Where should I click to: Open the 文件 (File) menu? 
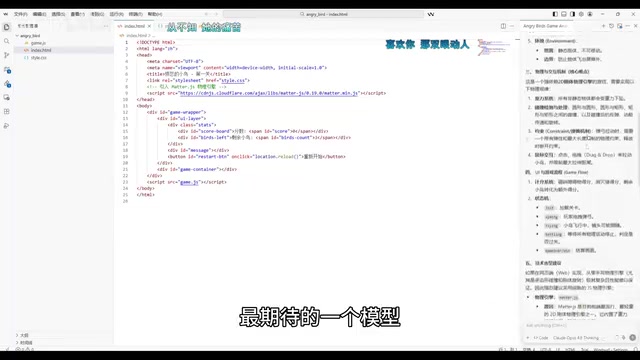pos(20,14)
